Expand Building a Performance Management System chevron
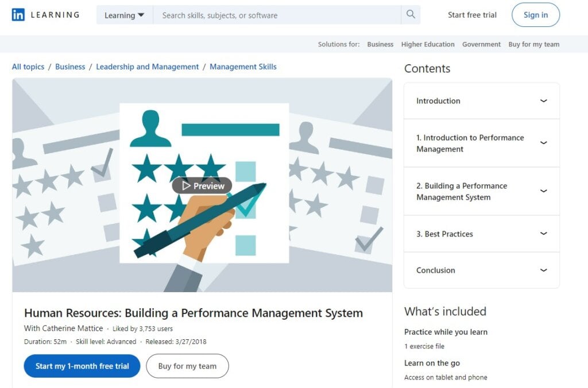Viewport: 588px width, 388px height. pos(543,191)
